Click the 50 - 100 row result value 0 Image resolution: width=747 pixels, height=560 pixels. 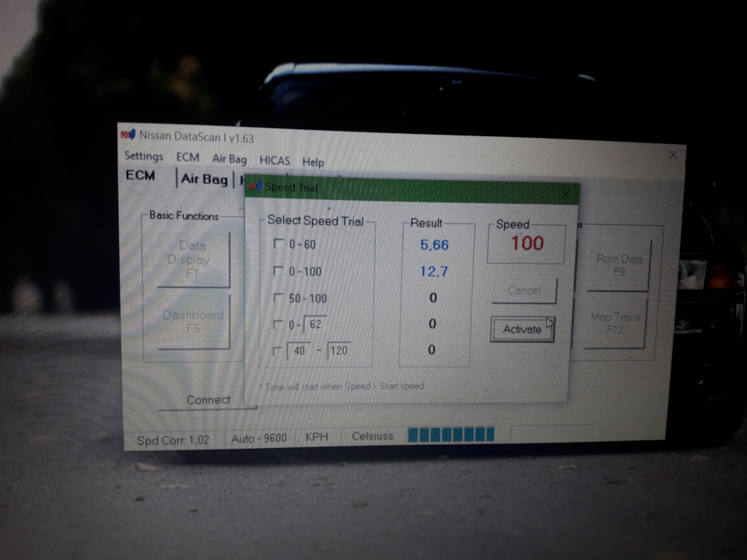[433, 298]
